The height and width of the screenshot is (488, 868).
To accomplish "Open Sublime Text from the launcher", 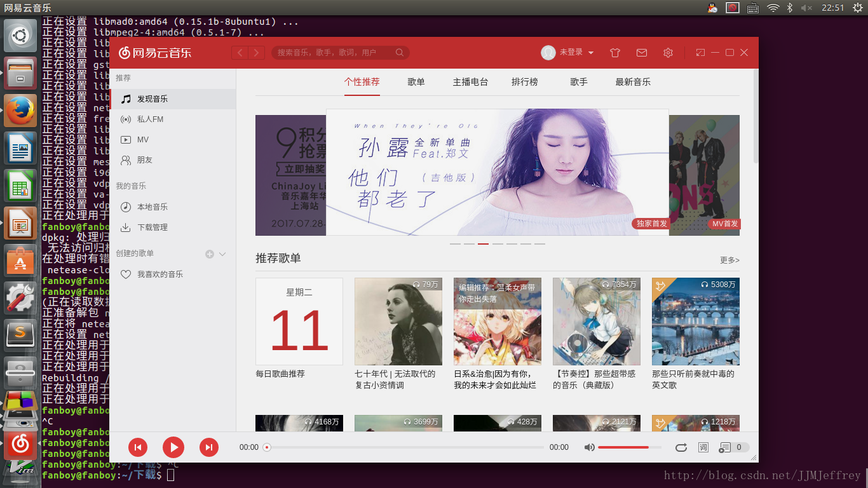I will tap(20, 335).
